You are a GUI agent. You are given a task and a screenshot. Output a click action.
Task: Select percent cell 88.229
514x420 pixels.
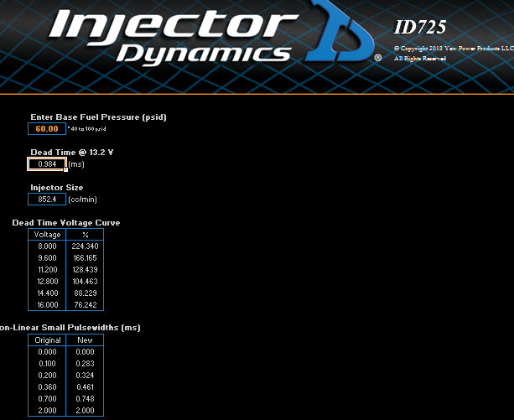[85, 293]
